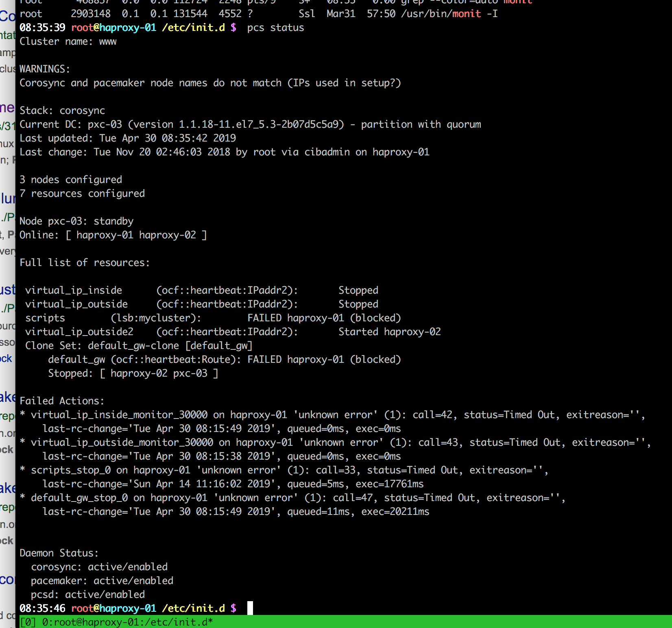Click the 'Failed Actions:' heading
The height and width of the screenshot is (628, 672).
point(62,401)
